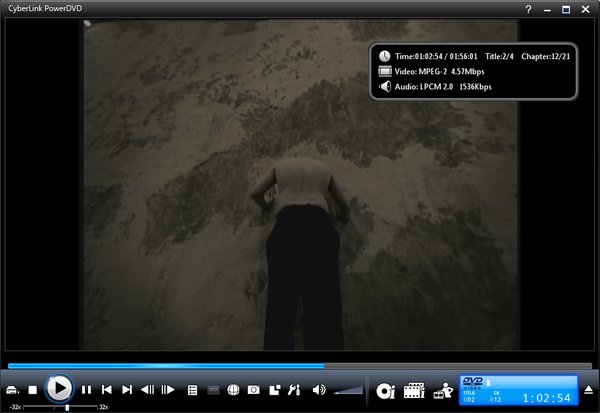600x413 pixels.
Task: Skip to the next chapter
Action: point(127,390)
